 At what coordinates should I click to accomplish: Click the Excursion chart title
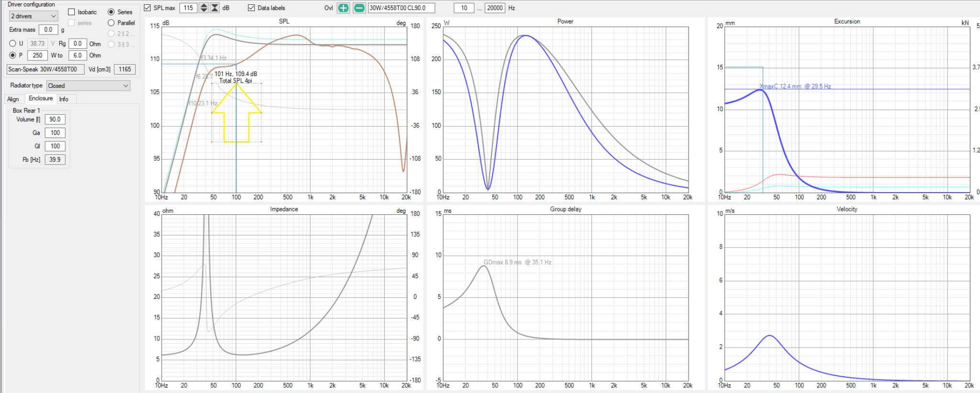pyautogui.click(x=847, y=22)
